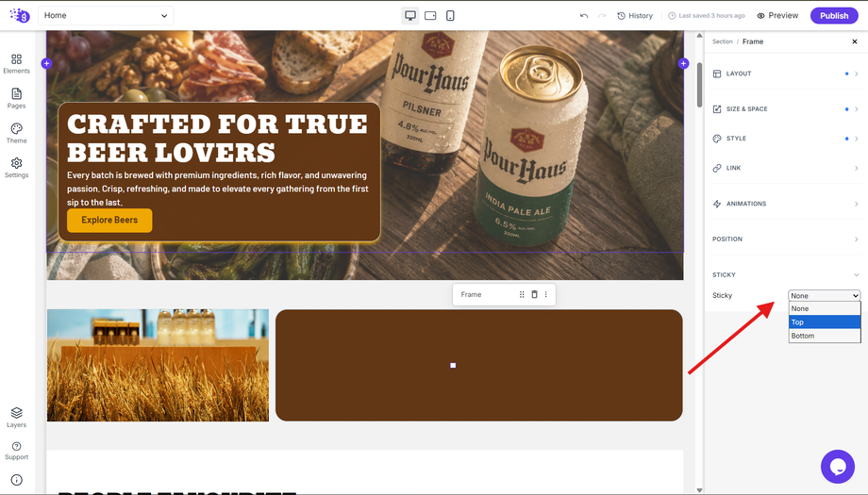Expand the Layout section
This screenshot has width=868, height=495.
(x=786, y=74)
